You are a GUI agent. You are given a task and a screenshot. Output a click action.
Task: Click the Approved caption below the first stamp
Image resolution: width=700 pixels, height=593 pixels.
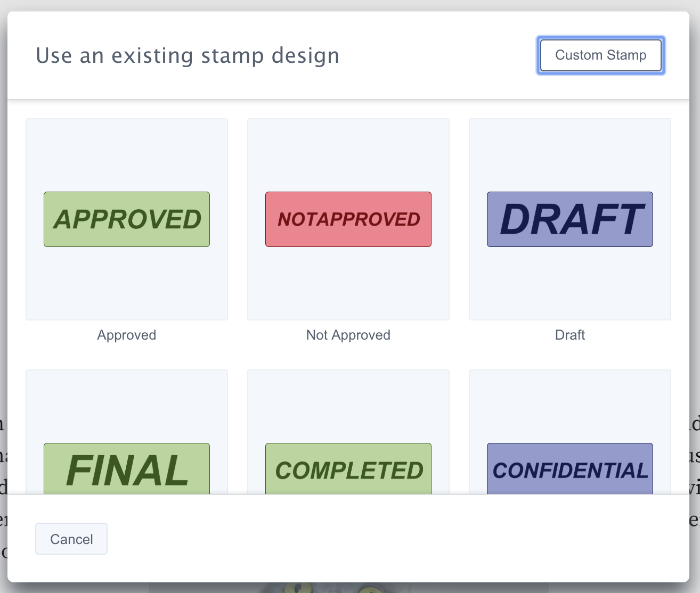click(x=126, y=335)
